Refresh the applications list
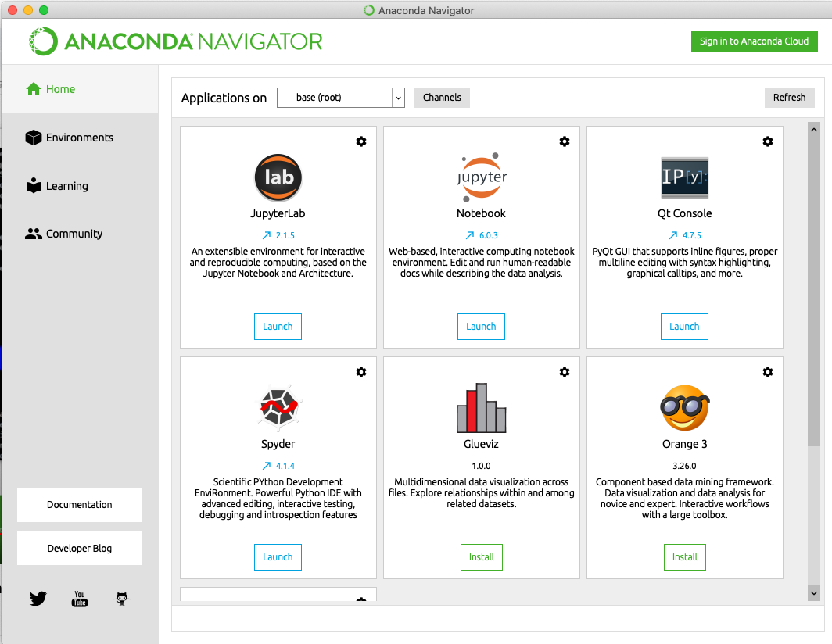The height and width of the screenshot is (644, 832). 790,98
